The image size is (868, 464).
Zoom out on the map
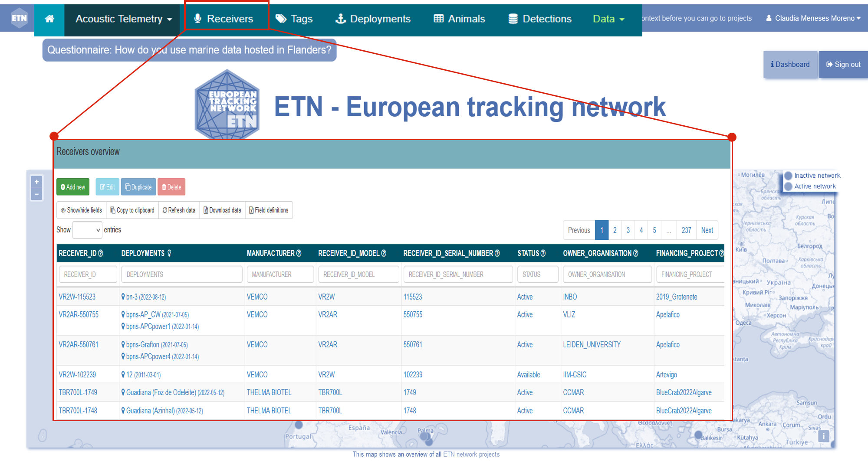tap(37, 194)
